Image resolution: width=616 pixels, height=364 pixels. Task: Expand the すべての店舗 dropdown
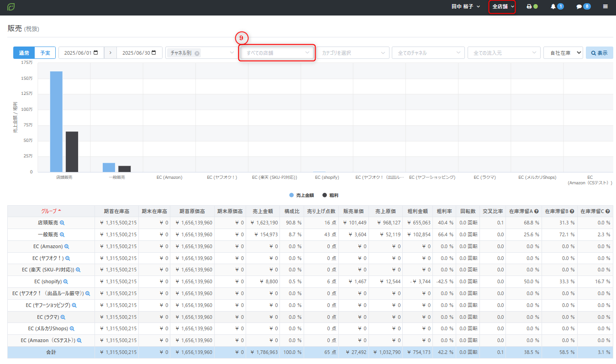[x=278, y=53]
